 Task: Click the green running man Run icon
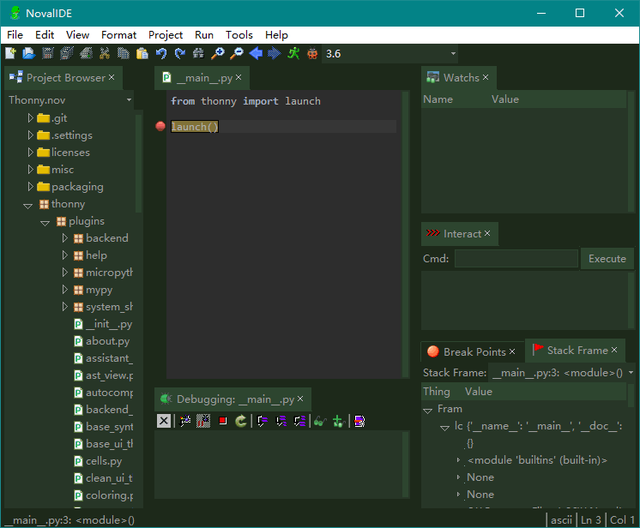(x=294, y=53)
